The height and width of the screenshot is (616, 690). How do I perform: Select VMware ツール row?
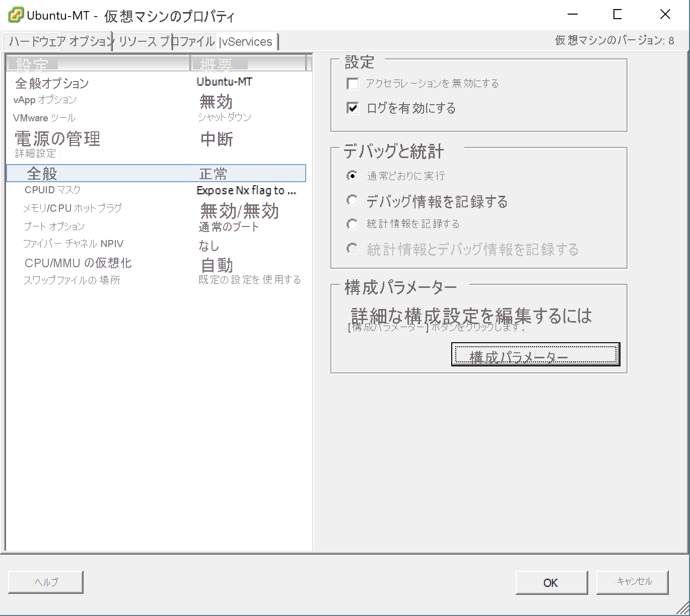[44, 118]
